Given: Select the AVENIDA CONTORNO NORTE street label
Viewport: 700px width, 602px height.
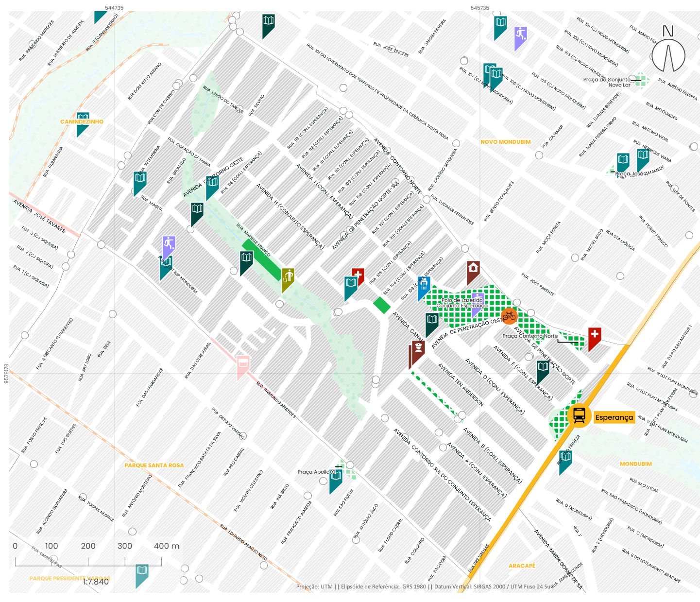Looking at the screenshot, I should pyautogui.click(x=397, y=166).
